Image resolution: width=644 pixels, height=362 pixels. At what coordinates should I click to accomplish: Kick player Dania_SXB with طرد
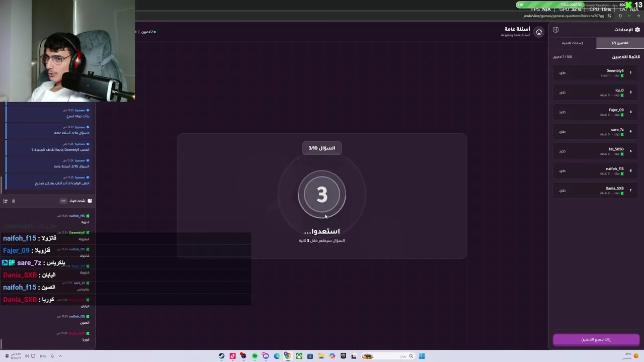tap(562, 191)
